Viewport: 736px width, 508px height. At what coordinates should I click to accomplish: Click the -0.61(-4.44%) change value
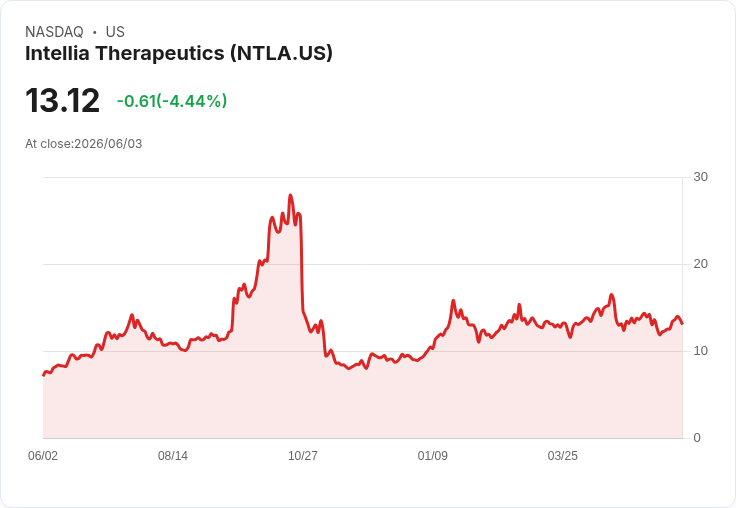click(172, 101)
